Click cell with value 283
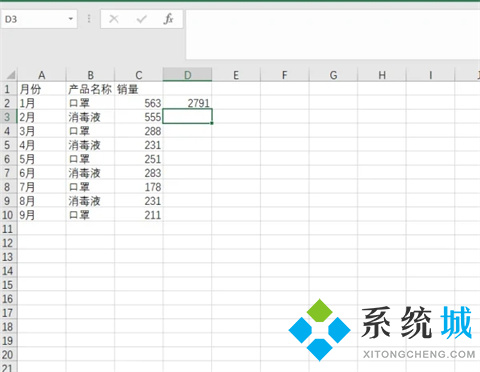Viewport: 480px width, 372px height. point(139,173)
